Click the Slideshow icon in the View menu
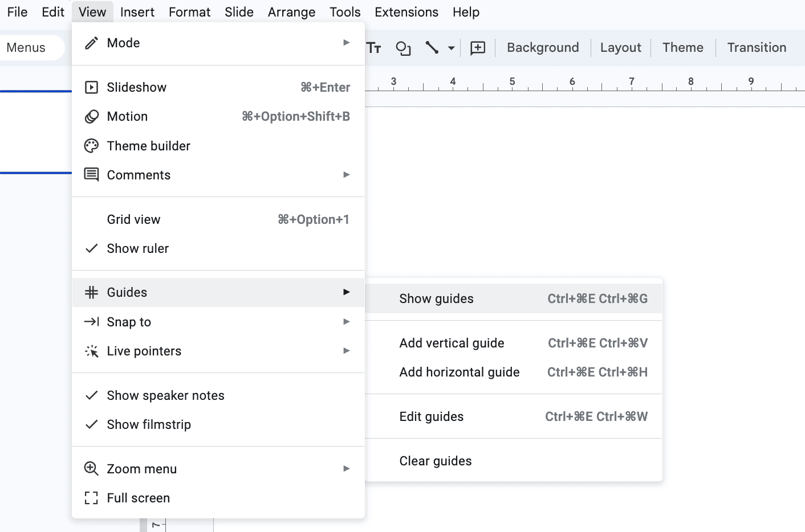 pos(92,87)
